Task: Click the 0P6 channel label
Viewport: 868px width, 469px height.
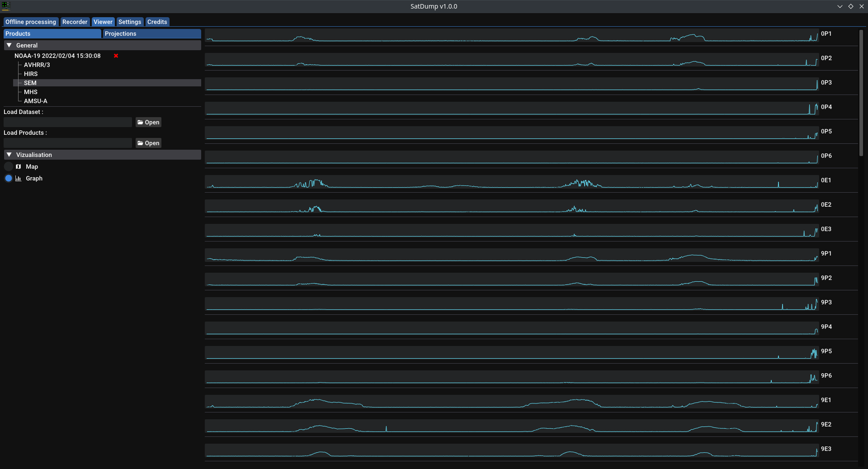Action: pos(826,156)
